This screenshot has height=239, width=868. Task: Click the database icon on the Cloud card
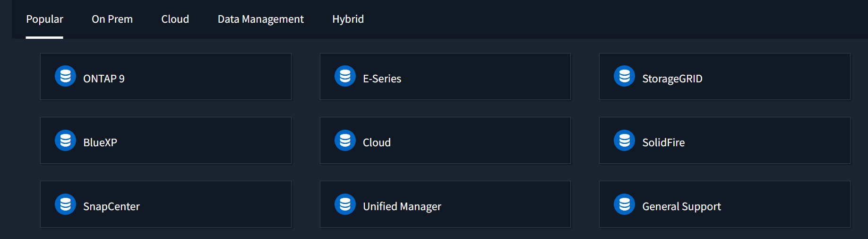pyautogui.click(x=345, y=140)
